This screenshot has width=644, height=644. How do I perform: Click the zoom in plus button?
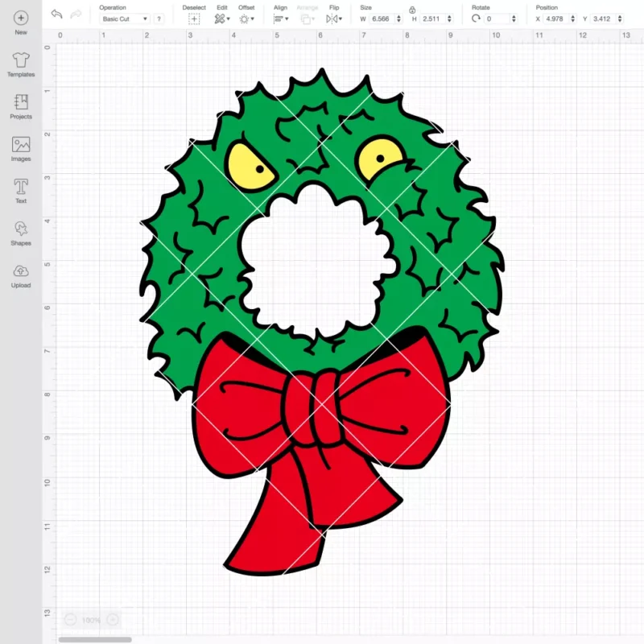(x=113, y=619)
